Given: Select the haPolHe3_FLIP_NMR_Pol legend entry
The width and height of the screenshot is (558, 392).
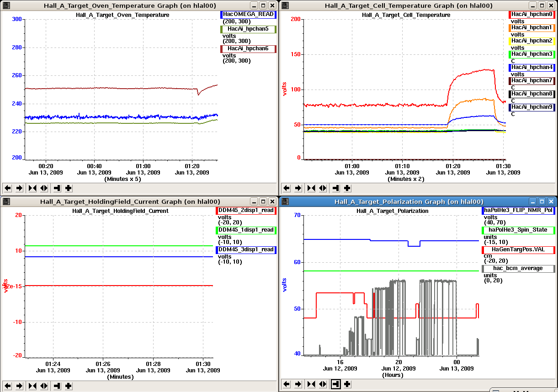Looking at the screenshot, I should 518,211.
